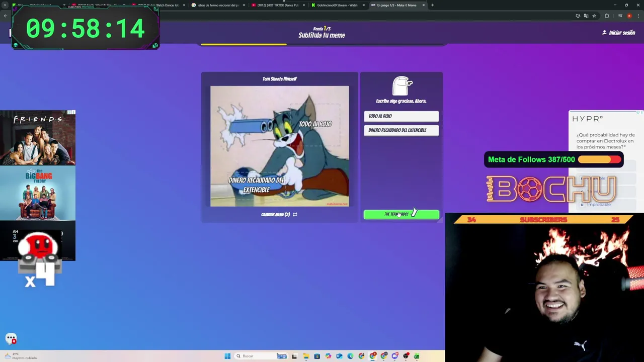Image resolution: width=644 pixels, height=362 pixels.
Task: Open a new browser tab
Action: pyautogui.click(x=433, y=5)
